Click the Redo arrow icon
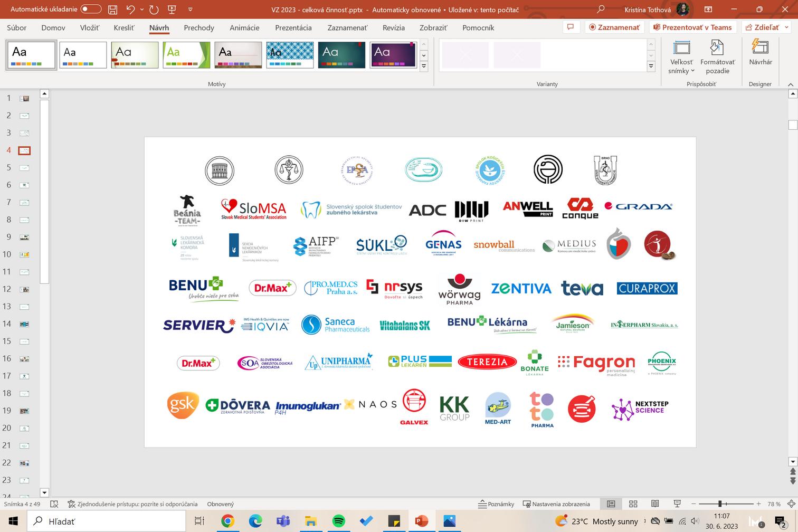 tap(154, 9)
